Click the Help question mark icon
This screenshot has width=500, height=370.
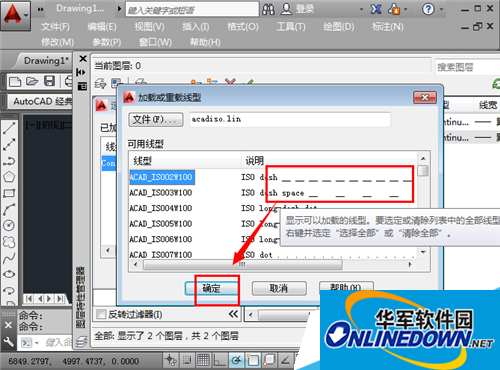[x=428, y=9]
